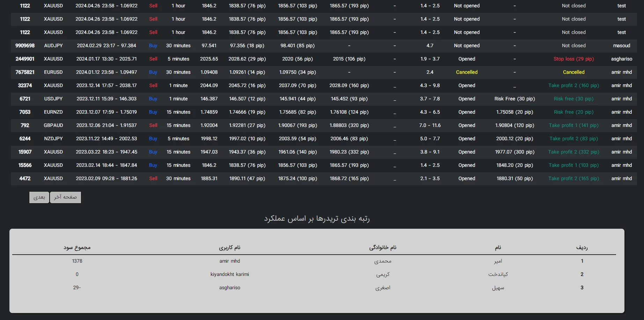
Task: Click "Take profit 2 (83 pip)" result
Action: tap(573, 138)
